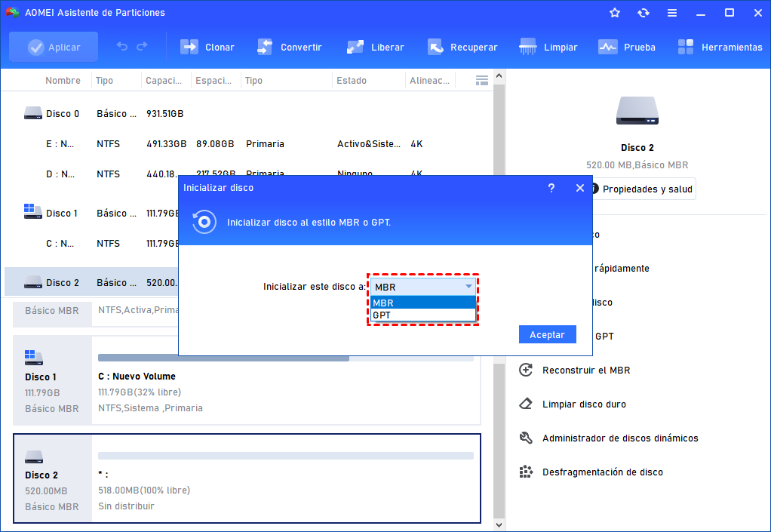Open the disk style combo box
Viewport: 771px width, 532px height.
pos(423,287)
